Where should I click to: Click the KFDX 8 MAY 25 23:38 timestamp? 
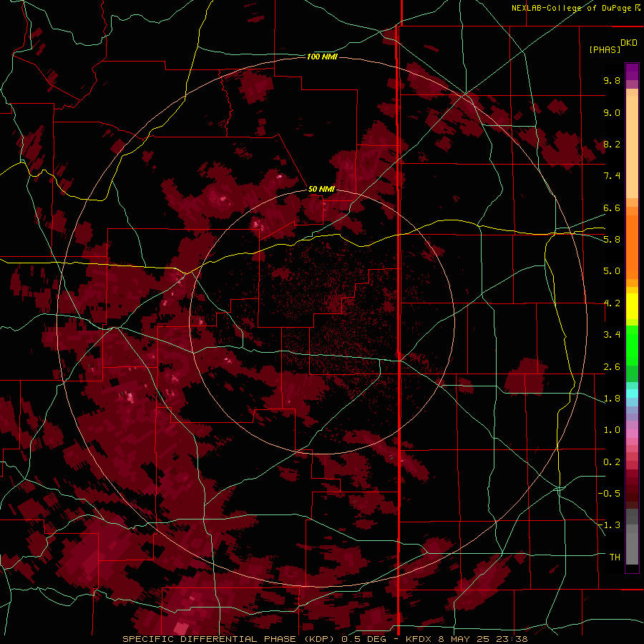coord(467,639)
